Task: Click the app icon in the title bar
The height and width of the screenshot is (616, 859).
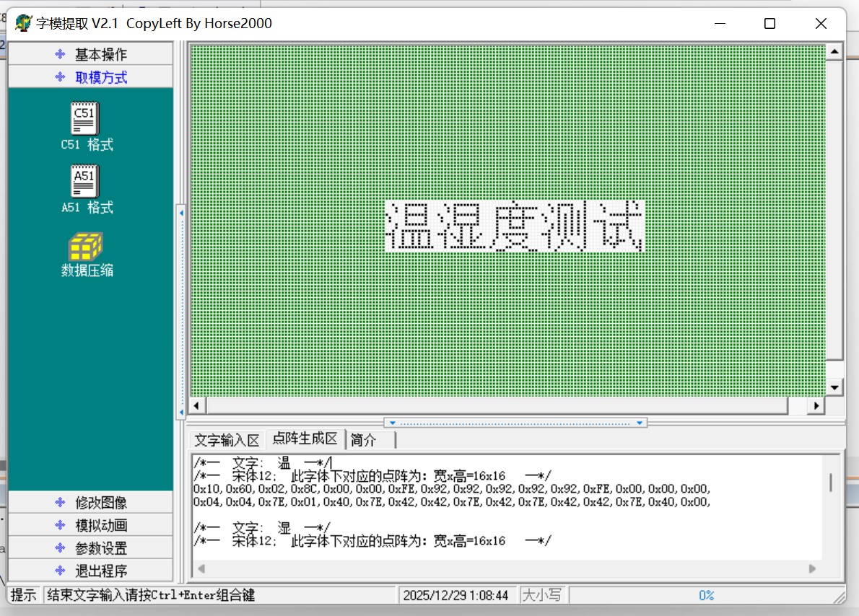Action: pos(23,23)
